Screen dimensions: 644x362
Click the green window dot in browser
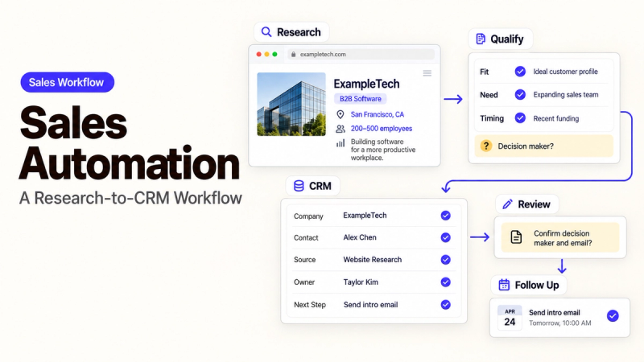pos(275,54)
